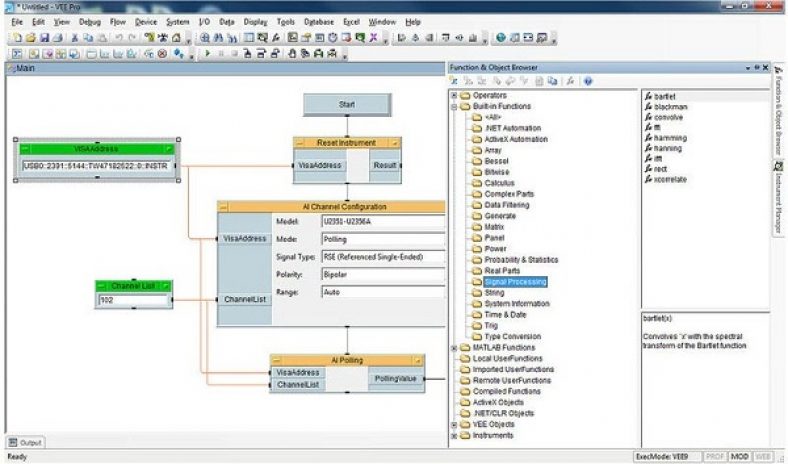Click the Start button object
Screen dimensions: 788x464
coord(345,104)
